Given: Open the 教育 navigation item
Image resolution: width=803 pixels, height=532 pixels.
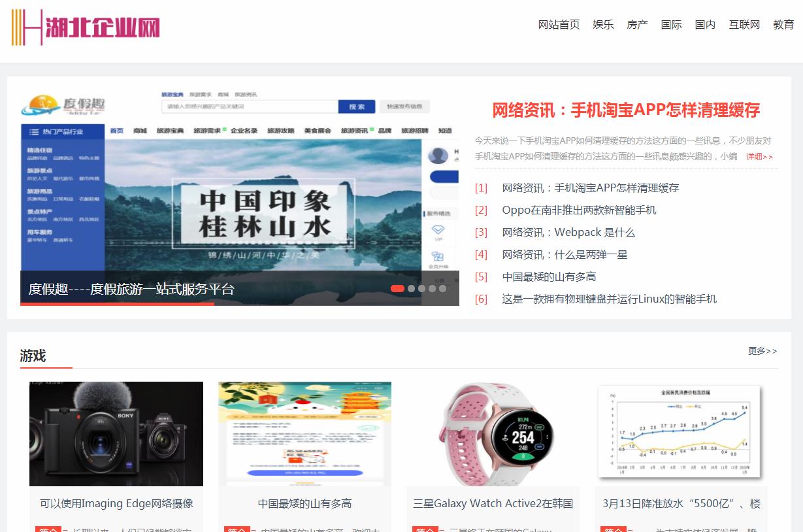Looking at the screenshot, I should point(783,25).
